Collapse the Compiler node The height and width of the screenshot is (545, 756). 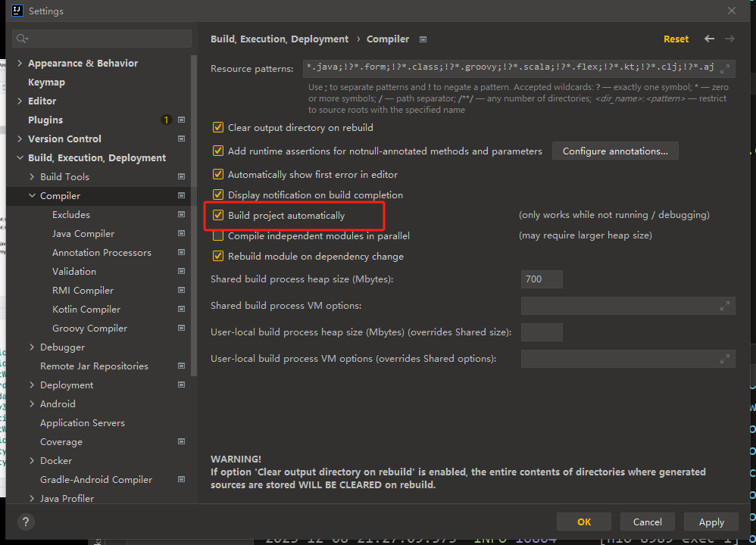[x=32, y=195]
